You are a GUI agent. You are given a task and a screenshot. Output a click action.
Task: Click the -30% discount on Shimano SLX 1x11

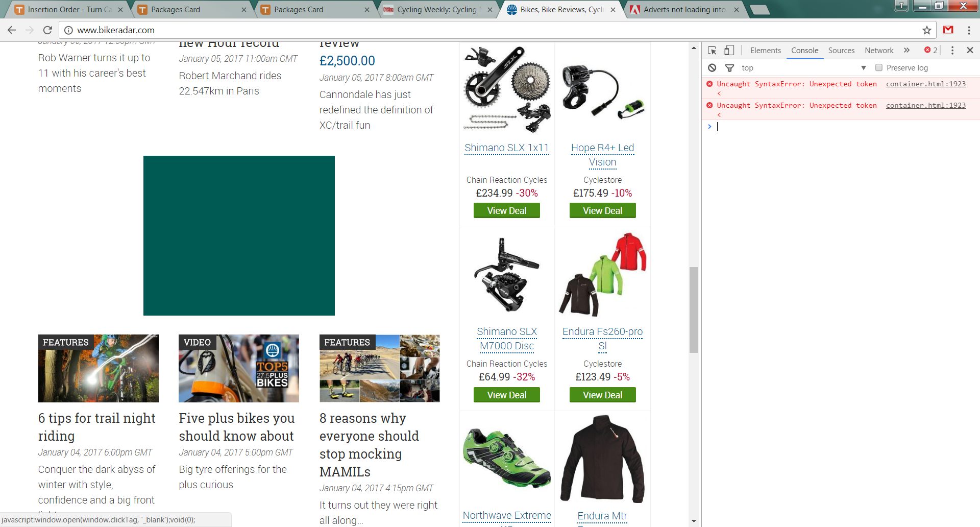point(527,193)
